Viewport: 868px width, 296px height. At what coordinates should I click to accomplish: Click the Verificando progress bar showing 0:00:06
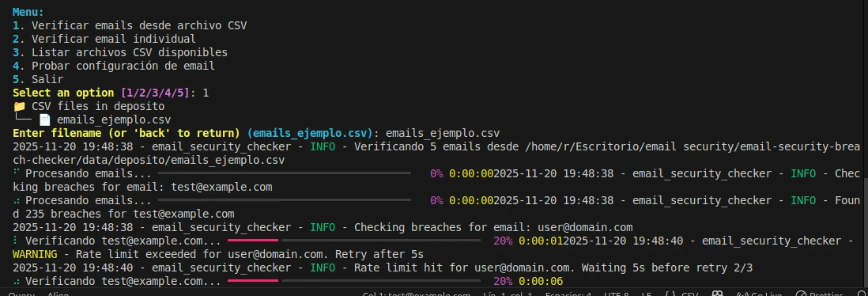[353, 280]
